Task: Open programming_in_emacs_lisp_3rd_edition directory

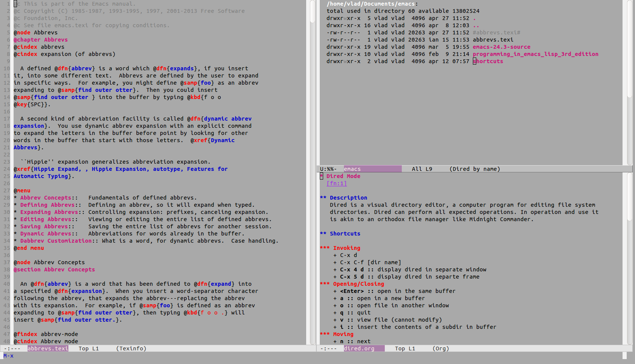Action: click(536, 54)
